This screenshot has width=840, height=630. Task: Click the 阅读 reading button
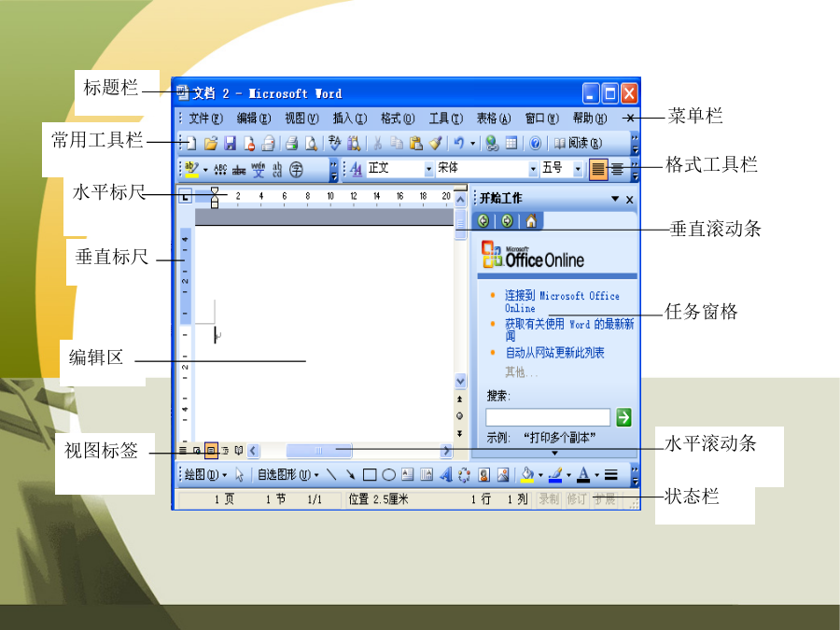[x=578, y=143]
